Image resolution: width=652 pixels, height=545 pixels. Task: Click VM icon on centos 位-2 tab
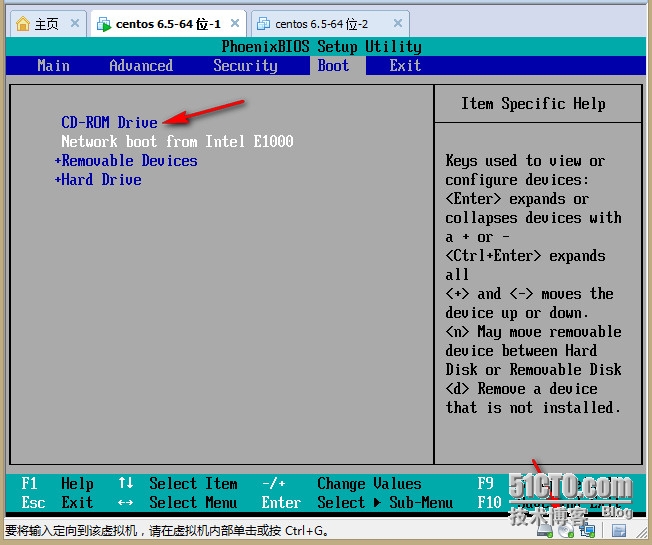click(x=263, y=24)
